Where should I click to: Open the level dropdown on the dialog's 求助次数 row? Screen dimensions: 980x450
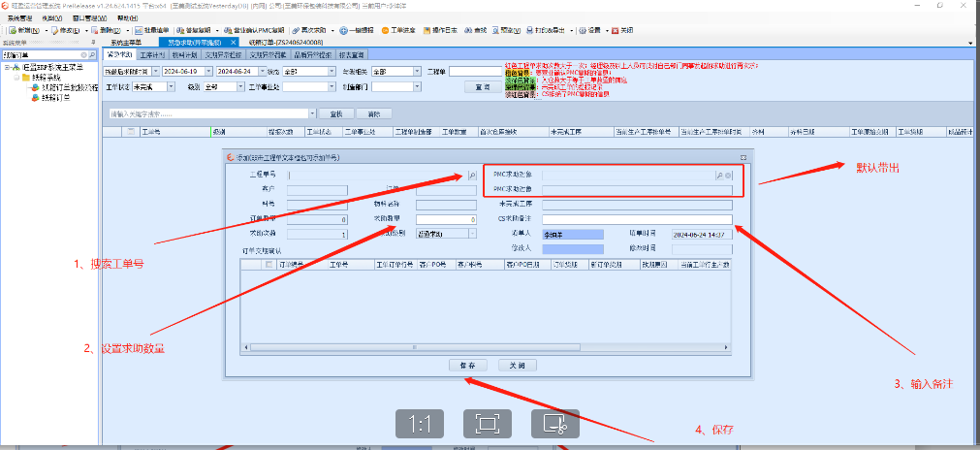coord(472,234)
